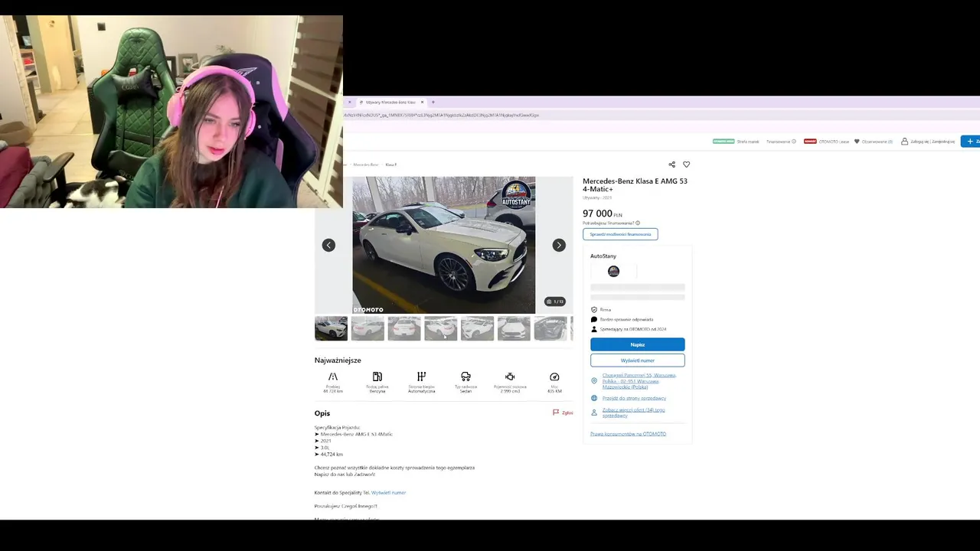Select the fifth gallery thumbnail
This screenshot has height=551, width=980.
click(477, 328)
